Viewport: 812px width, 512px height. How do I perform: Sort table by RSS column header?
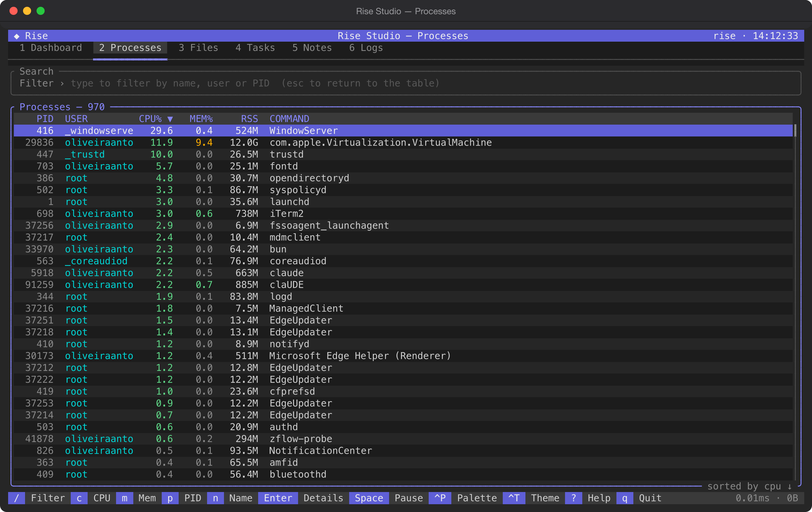pyautogui.click(x=250, y=119)
